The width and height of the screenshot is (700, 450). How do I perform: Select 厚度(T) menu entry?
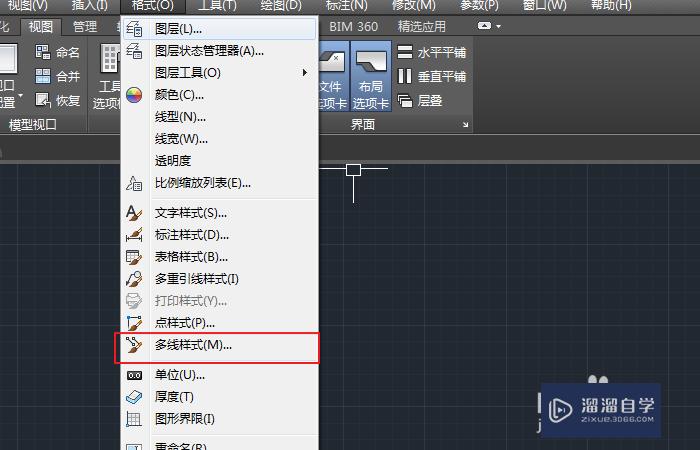219,397
